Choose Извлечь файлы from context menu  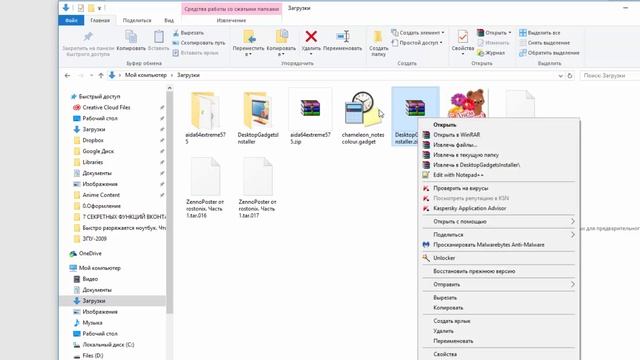pos(498,145)
